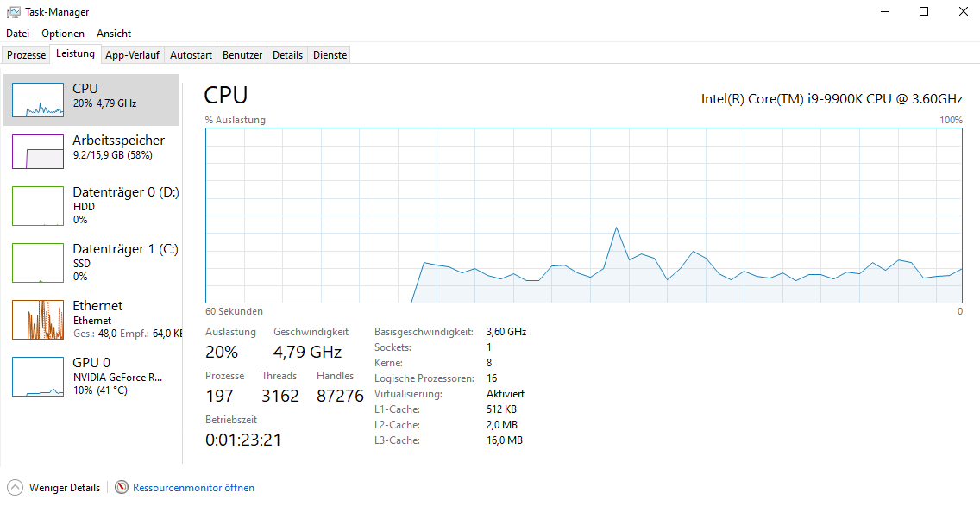Click the NVIDIA GeForce GPU name text
The height and width of the screenshot is (506, 980).
pyautogui.click(x=117, y=378)
